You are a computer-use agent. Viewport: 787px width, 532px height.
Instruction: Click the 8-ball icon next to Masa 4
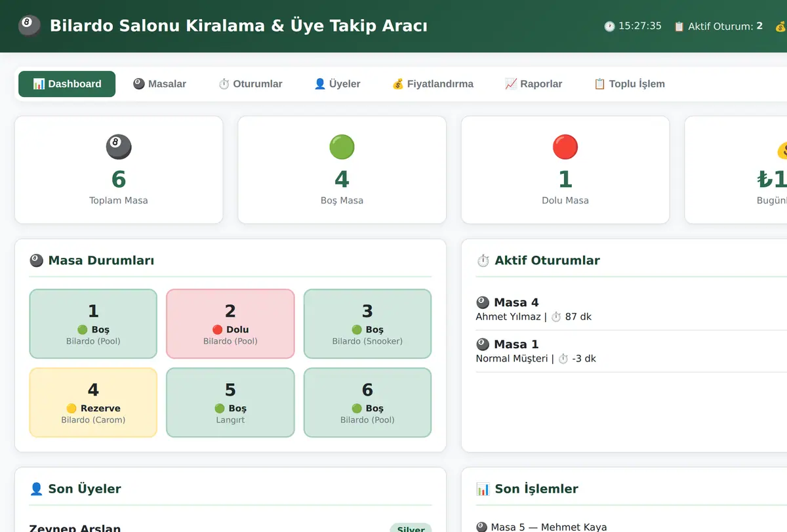[483, 302]
